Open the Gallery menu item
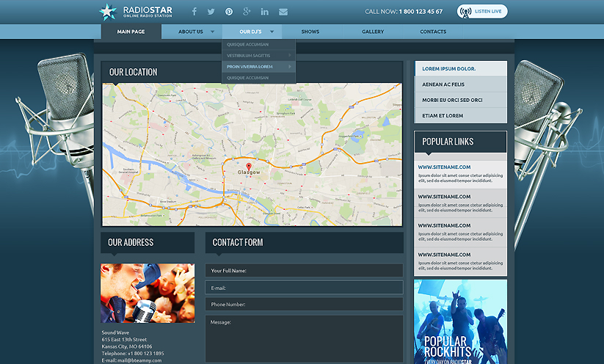This screenshot has height=364, width=604. click(373, 32)
